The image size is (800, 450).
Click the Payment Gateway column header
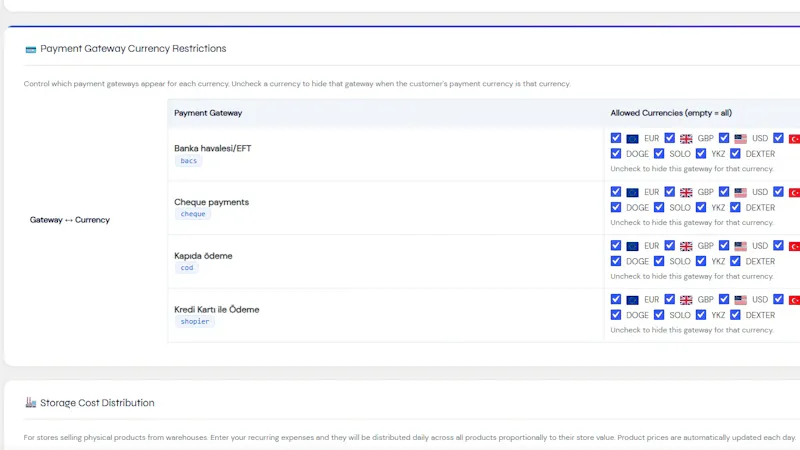(x=208, y=113)
